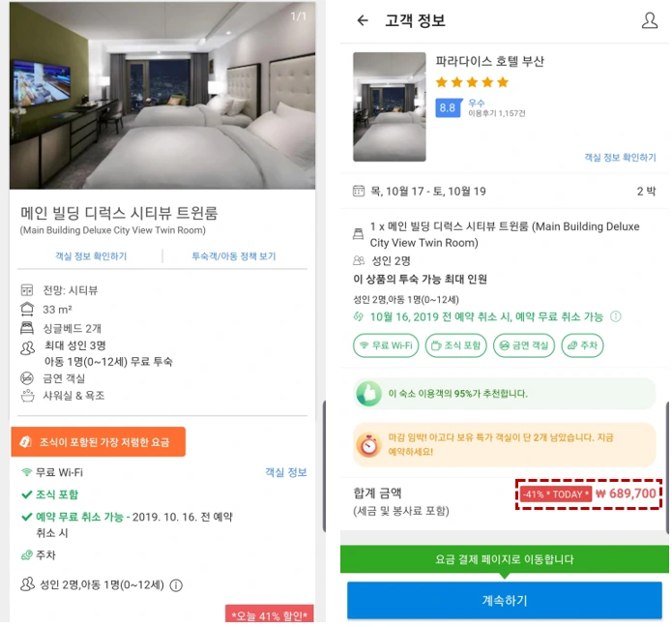This screenshot has width=672, height=627.
Task: Click the 객실 정보 link beside 무료 Wi-Fi
Action: point(286,472)
